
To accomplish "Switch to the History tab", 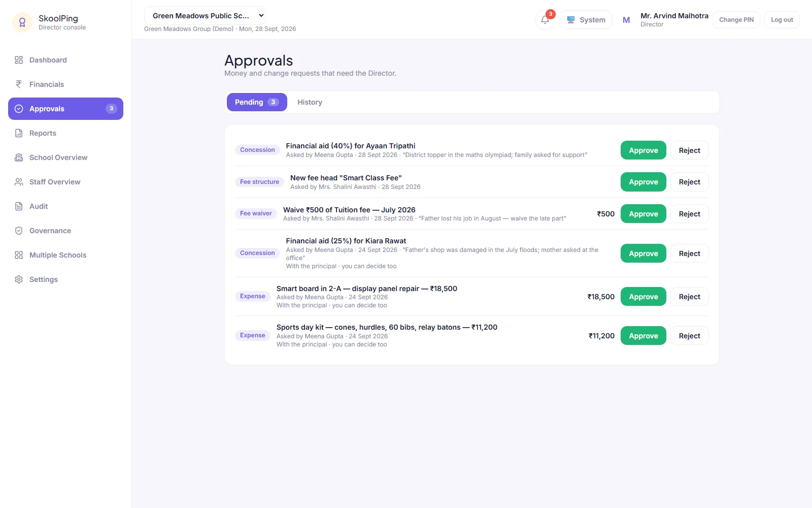I will pos(310,102).
